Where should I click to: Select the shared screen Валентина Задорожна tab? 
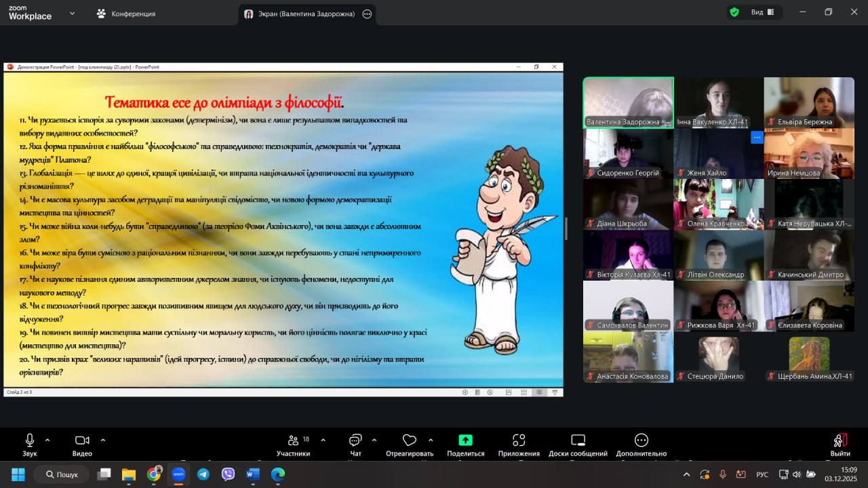click(307, 14)
